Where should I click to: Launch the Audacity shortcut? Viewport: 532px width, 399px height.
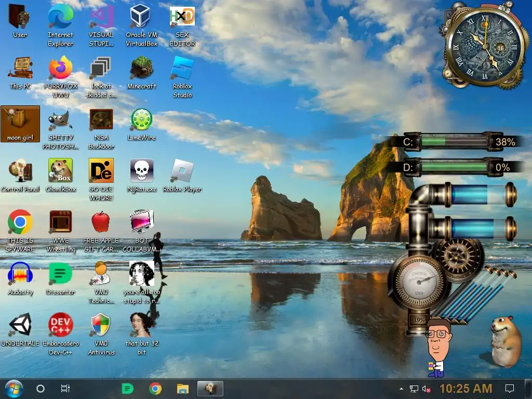pyautogui.click(x=20, y=278)
